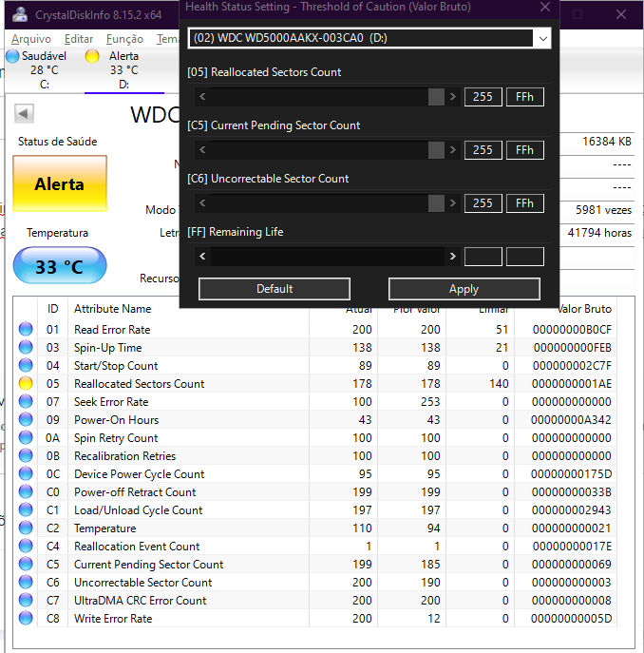Click the blue status dot for Reallocation Event Count
The width and height of the screenshot is (644, 653).
point(26,546)
